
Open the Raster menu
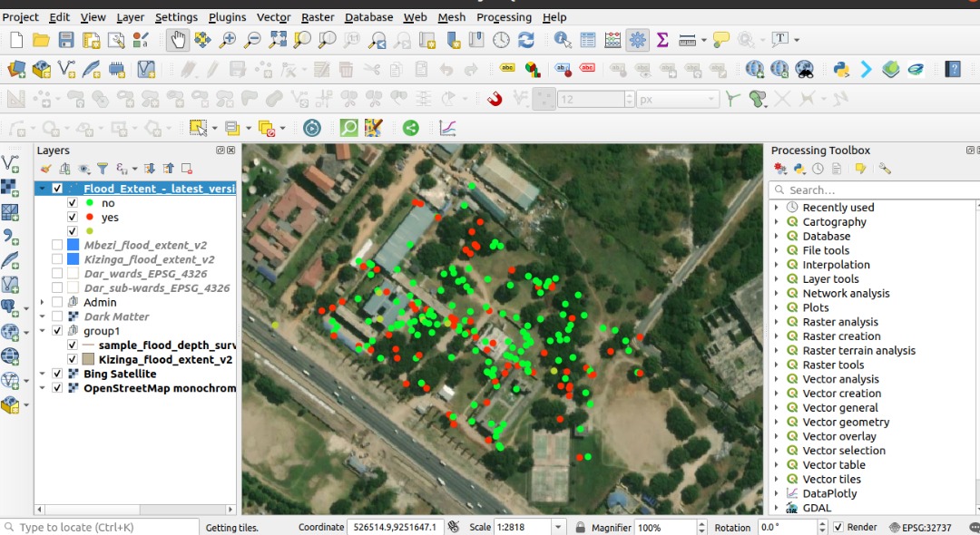[x=318, y=17]
